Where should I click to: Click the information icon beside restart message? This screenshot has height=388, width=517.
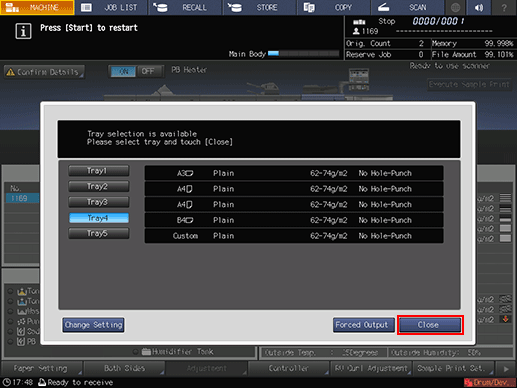23,31
